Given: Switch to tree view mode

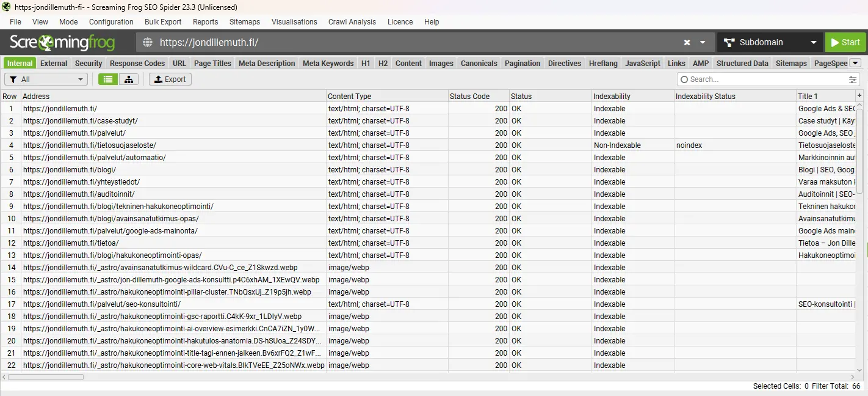Looking at the screenshot, I should pos(129,79).
